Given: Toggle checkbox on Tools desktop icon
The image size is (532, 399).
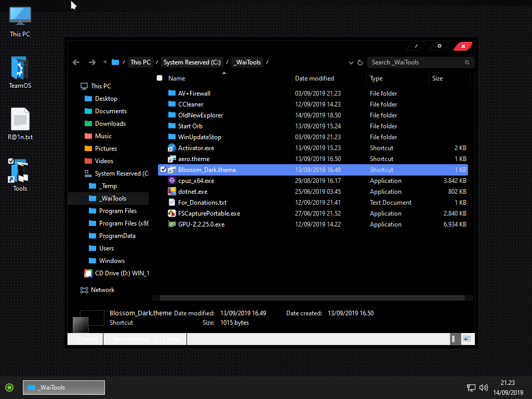Looking at the screenshot, I should pos(11,161).
